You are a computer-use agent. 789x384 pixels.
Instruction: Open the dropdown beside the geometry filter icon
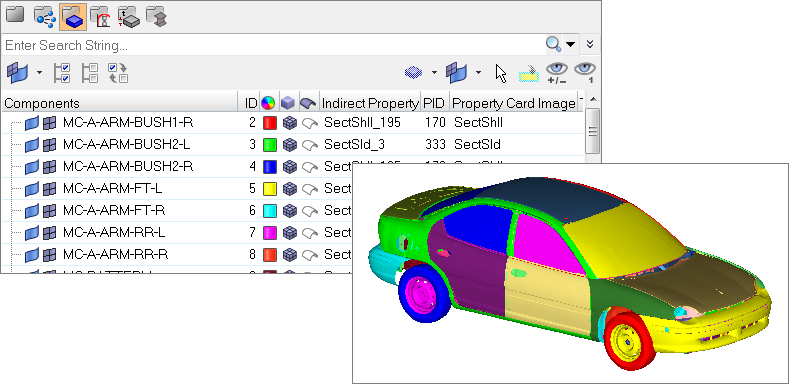coord(478,73)
